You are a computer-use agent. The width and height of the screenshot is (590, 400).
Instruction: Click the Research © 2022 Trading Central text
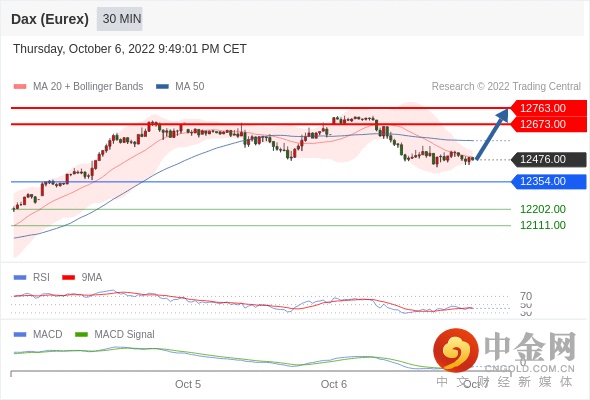click(506, 87)
